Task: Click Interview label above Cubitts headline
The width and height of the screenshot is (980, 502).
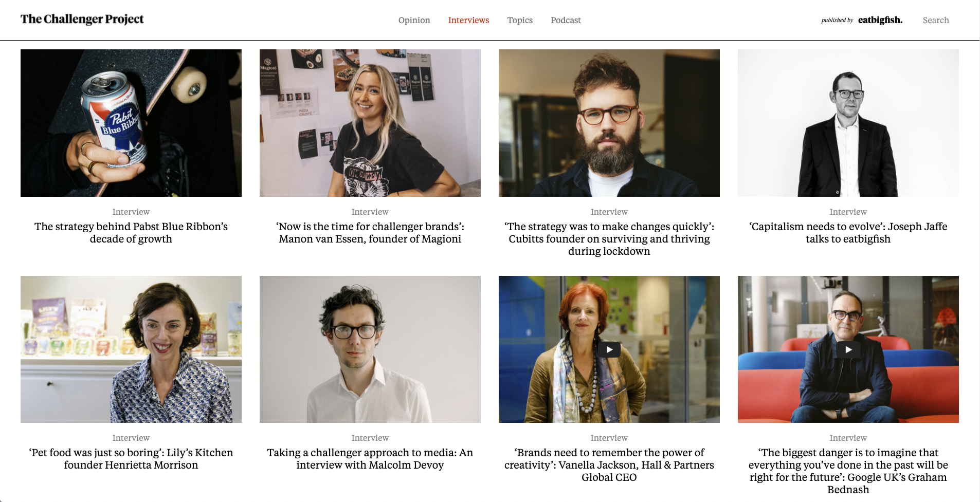Action: click(609, 212)
